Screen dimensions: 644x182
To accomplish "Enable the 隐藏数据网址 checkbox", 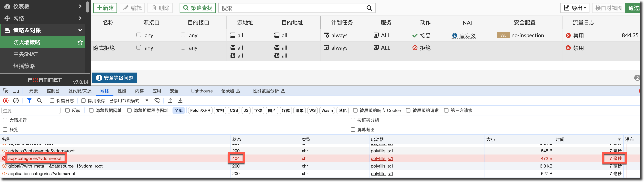I will pyautogui.click(x=91, y=110).
